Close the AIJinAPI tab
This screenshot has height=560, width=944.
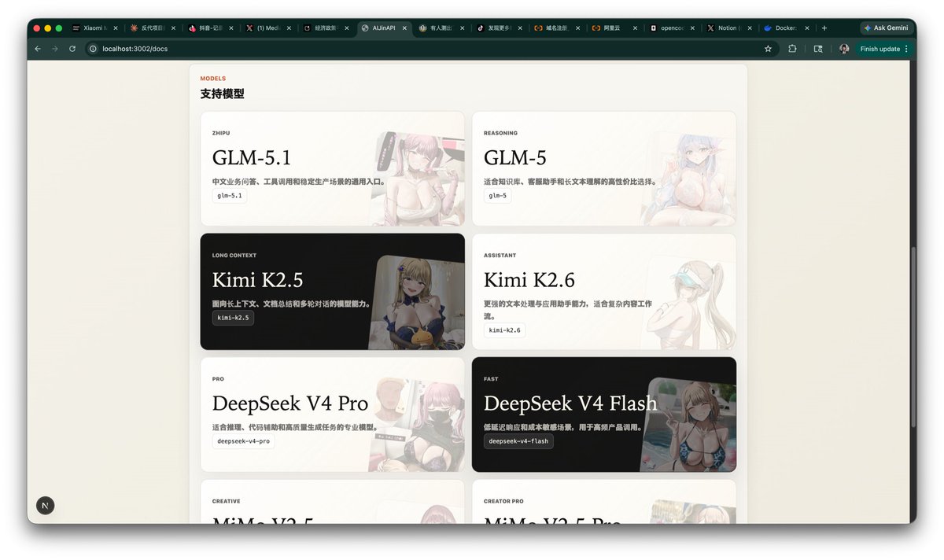404,28
